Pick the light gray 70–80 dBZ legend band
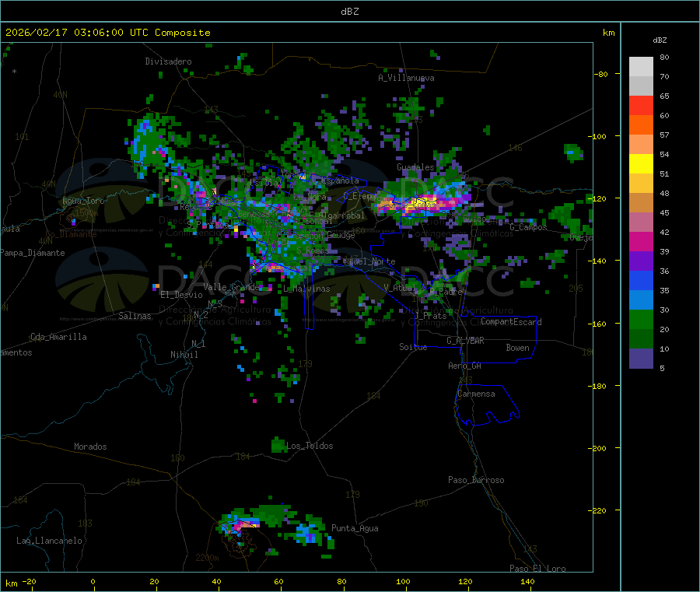The image size is (700, 592). (x=641, y=67)
